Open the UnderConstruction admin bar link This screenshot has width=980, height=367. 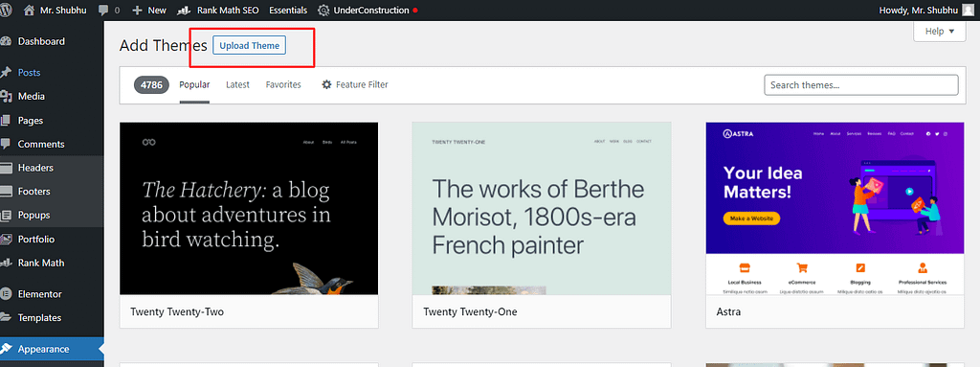point(371,11)
